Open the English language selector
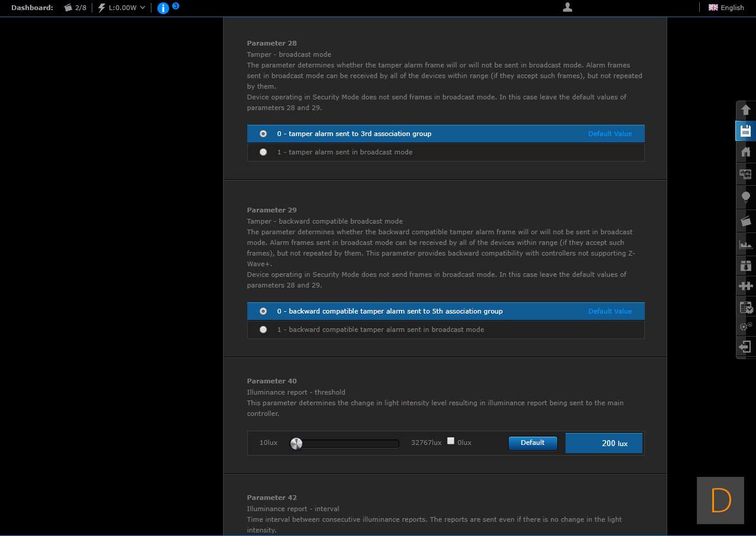The width and height of the screenshot is (756, 536). point(726,8)
